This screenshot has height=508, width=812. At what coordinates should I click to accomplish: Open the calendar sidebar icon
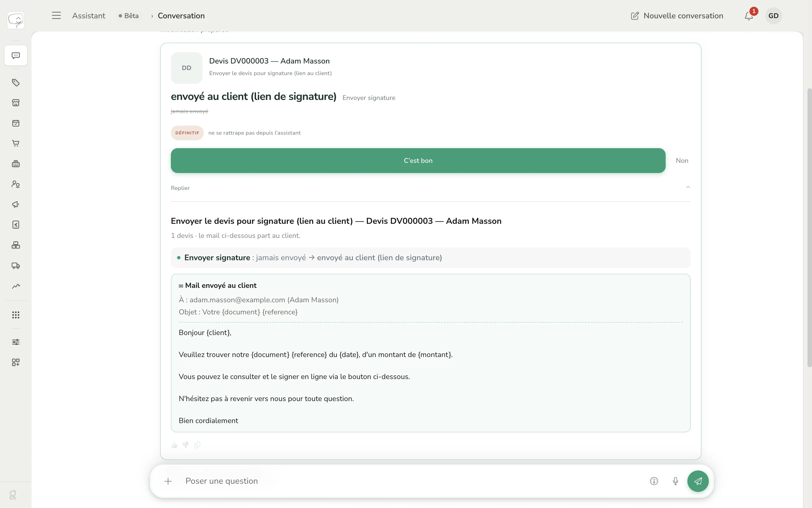16,123
